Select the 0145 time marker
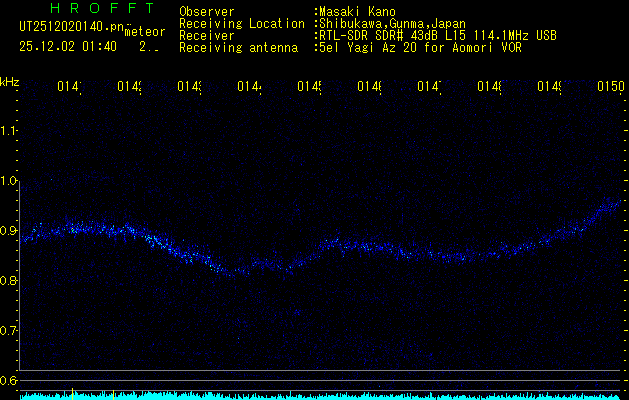 click(310, 88)
